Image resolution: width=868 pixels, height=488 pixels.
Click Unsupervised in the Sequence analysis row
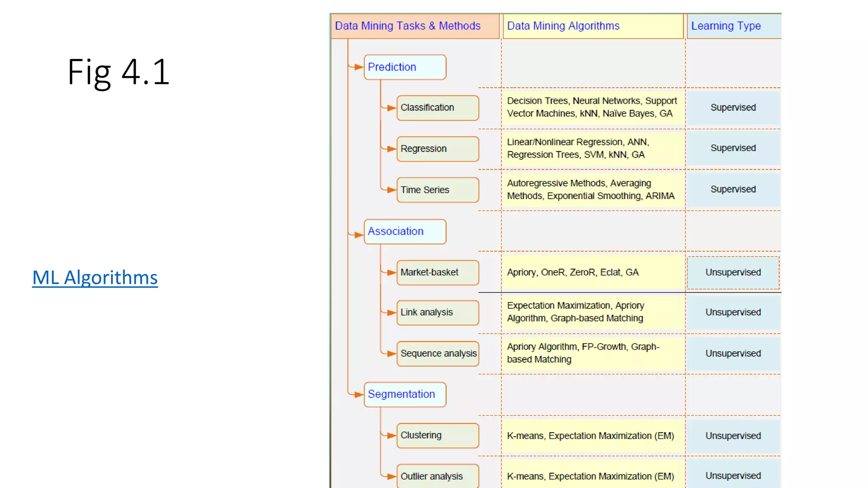733,353
